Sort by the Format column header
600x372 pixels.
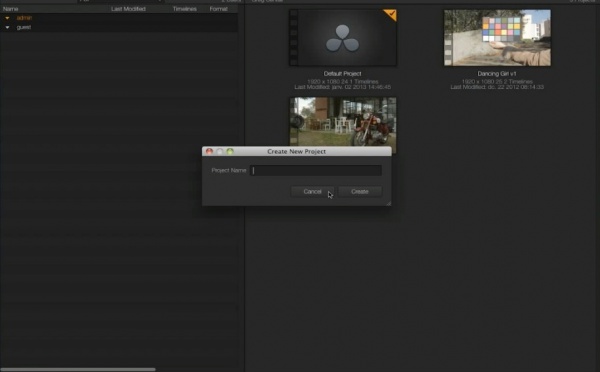point(218,9)
